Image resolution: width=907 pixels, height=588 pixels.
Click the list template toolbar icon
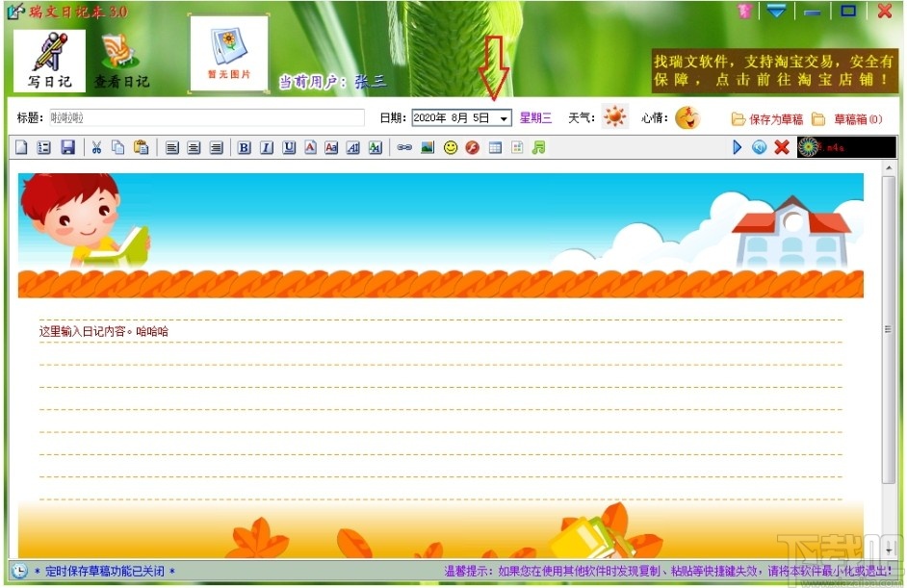44,147
